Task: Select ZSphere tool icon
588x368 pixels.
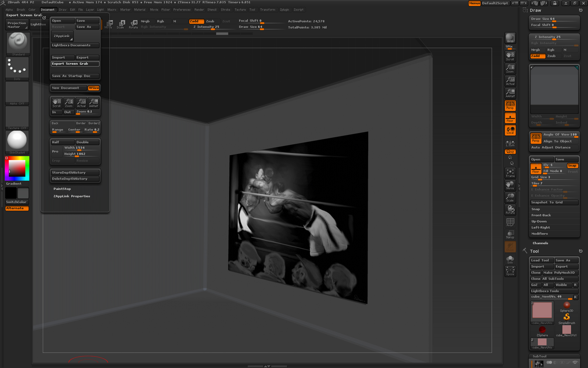Action: (542, 331)
